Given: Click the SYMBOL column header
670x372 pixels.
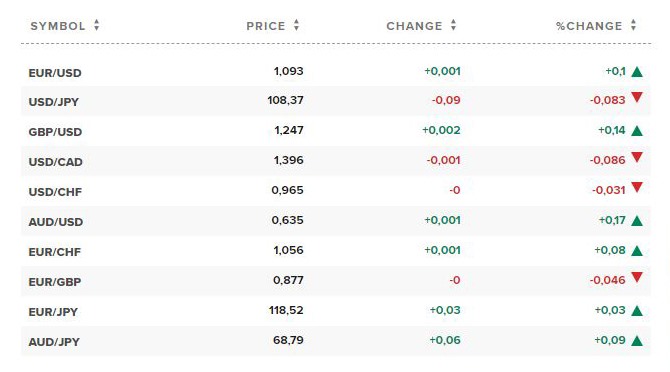Looking at the screenshot, I should (58, 26).
